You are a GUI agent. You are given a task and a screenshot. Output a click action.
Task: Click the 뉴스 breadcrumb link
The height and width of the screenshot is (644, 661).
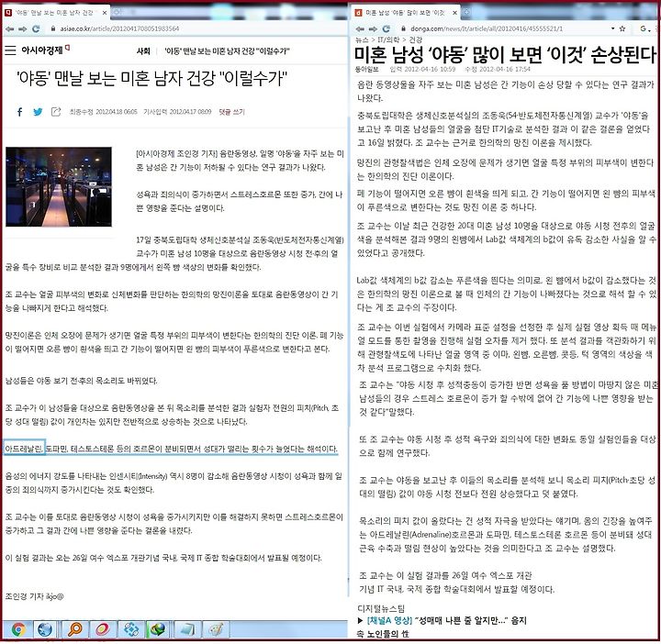362,40
